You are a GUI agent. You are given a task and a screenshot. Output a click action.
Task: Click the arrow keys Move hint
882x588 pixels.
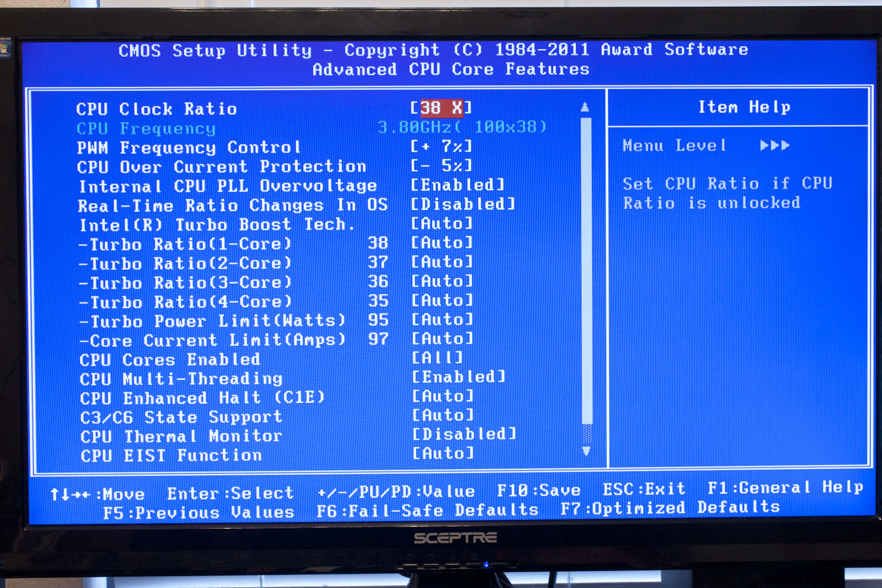pos(97,494)
